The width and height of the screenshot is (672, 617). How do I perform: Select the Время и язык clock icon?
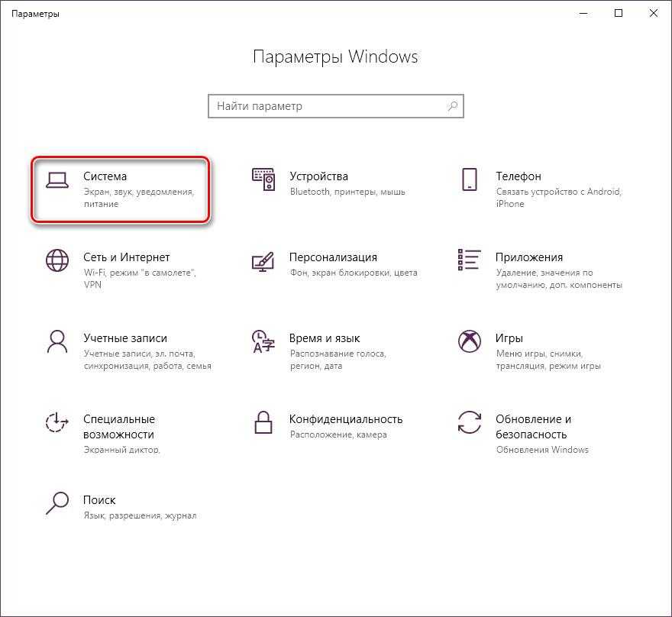point(263,341)
